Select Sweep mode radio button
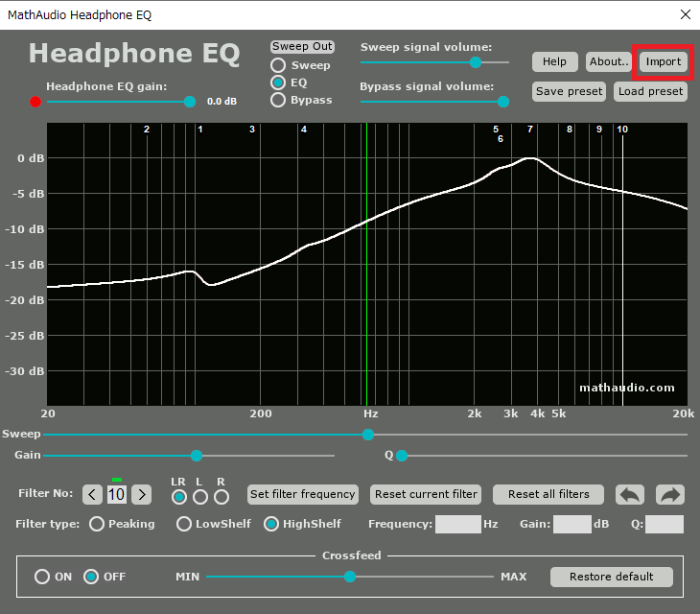The width and height of the screenshot is (700, 614). coord(278,65)
